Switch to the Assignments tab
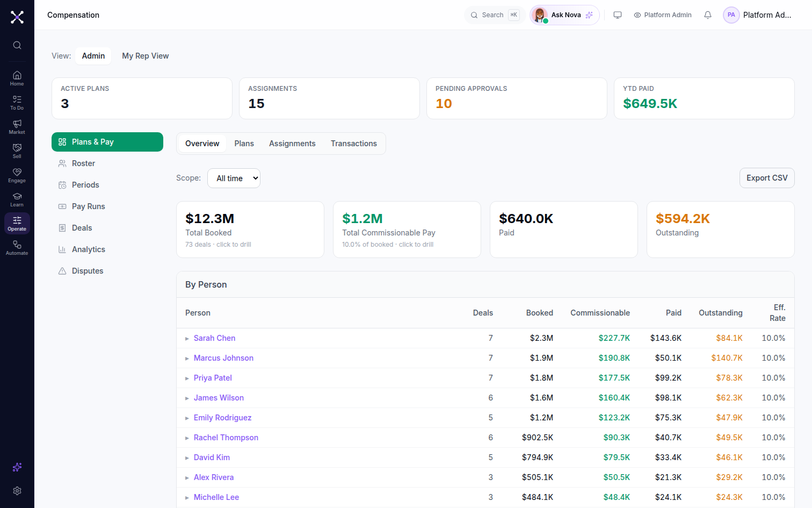This screenshot has height=508, width=812. [x=292, y=144]
